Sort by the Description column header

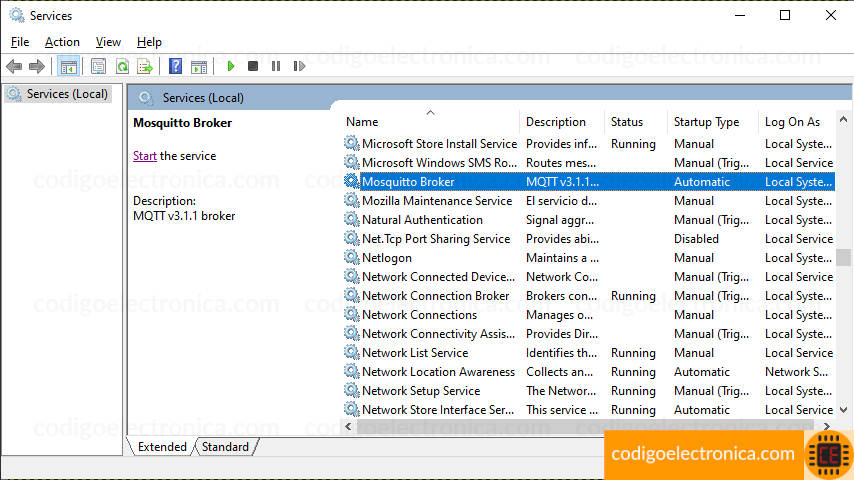click(x=563, y=122)
